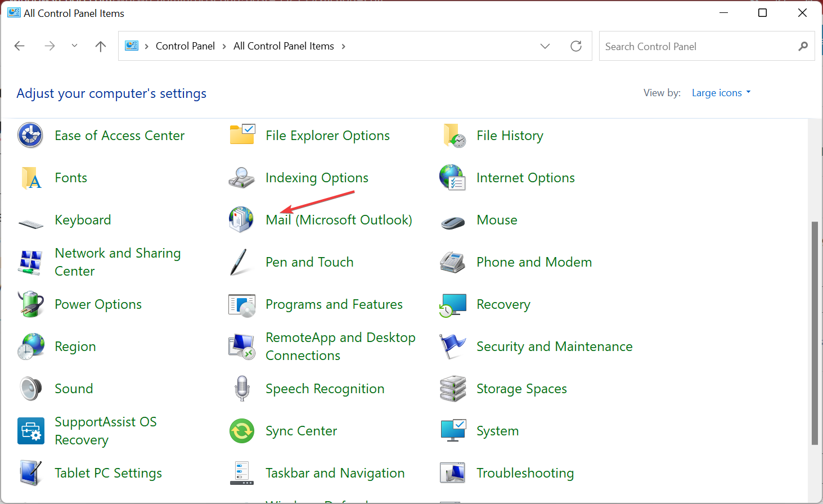Click the search magnifier icon
The height and width of the screenshot is (504, 823).
tap(803, 46)
